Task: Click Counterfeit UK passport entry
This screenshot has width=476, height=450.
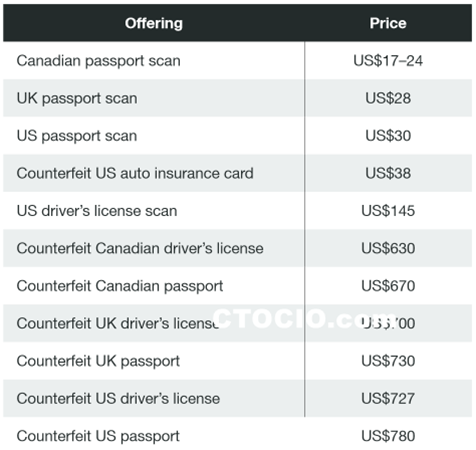Action: [x=98, y=361]
